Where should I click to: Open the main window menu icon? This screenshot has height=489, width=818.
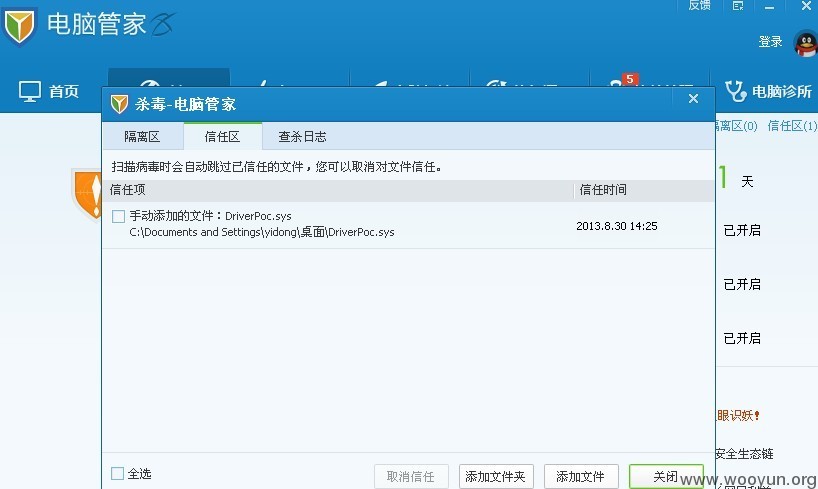738,6
